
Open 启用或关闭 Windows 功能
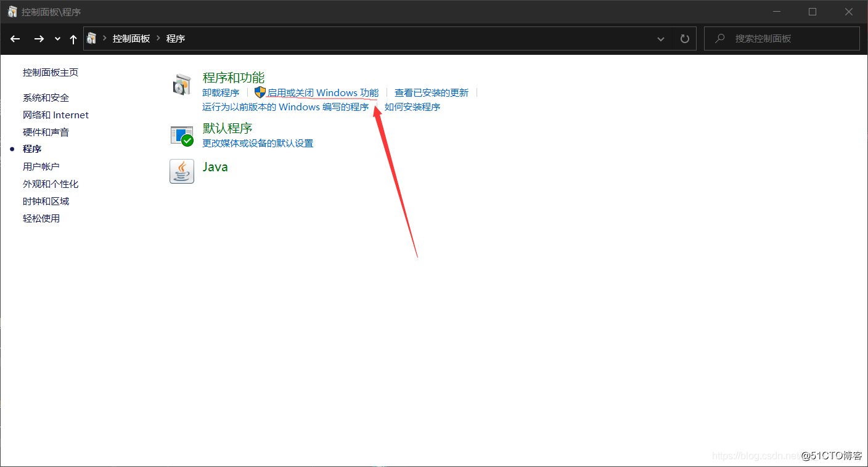pyautogui.click(x=323, y=93)
